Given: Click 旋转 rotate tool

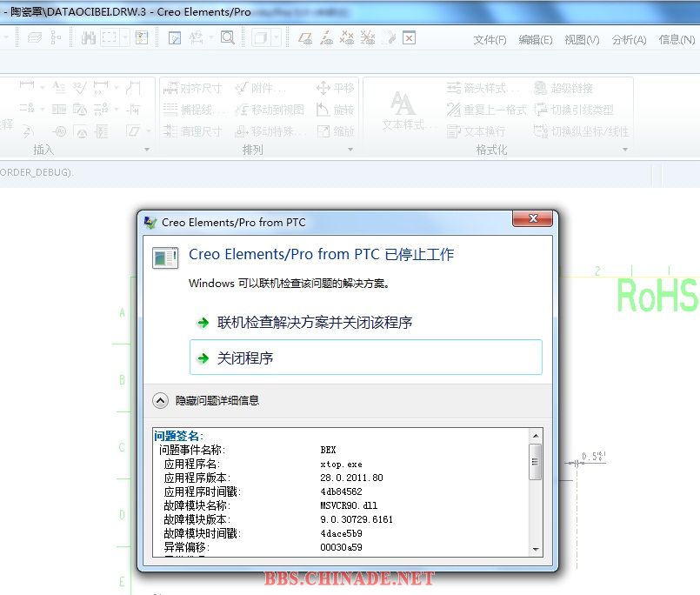Looking at the screenshot, I should pos(336,110).
